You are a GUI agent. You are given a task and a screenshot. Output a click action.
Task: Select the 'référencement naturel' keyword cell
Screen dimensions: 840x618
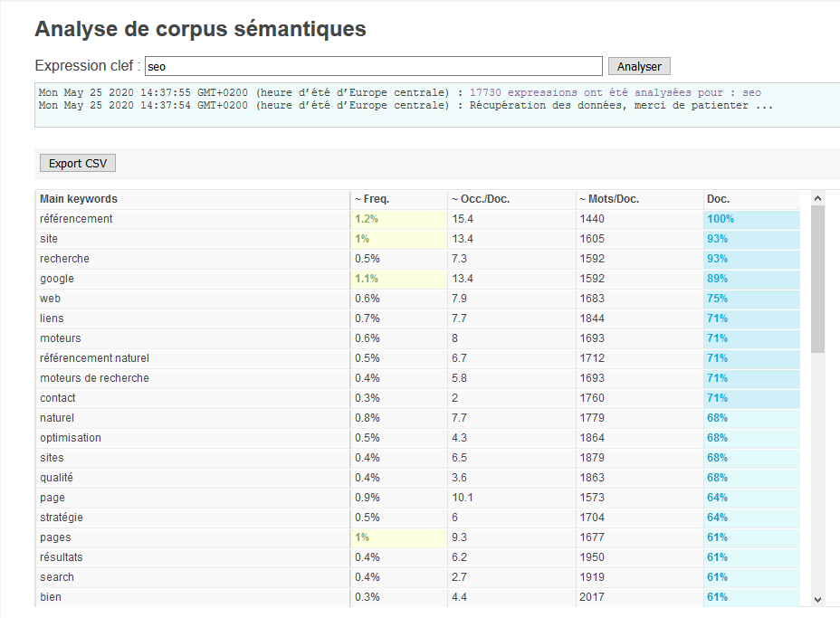click(192, 358)
